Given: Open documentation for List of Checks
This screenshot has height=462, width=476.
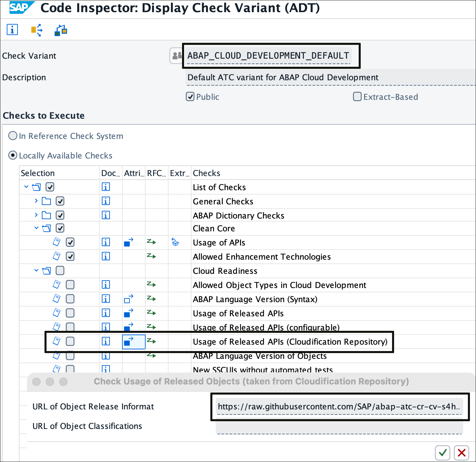Looking at the screenshot, I should pos(106,187).
